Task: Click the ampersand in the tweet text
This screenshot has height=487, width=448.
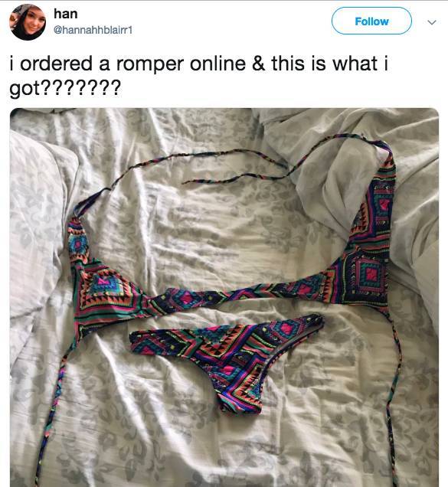Action: (259, 63)
